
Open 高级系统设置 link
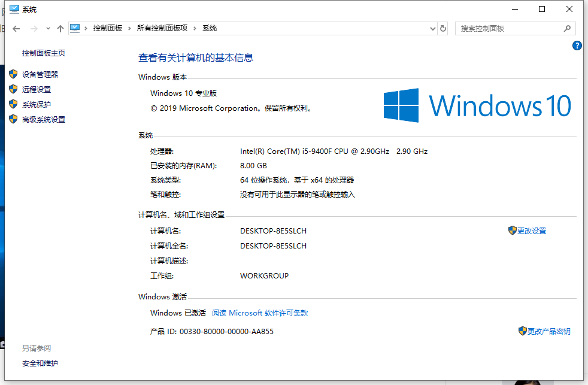coord(44,120)
